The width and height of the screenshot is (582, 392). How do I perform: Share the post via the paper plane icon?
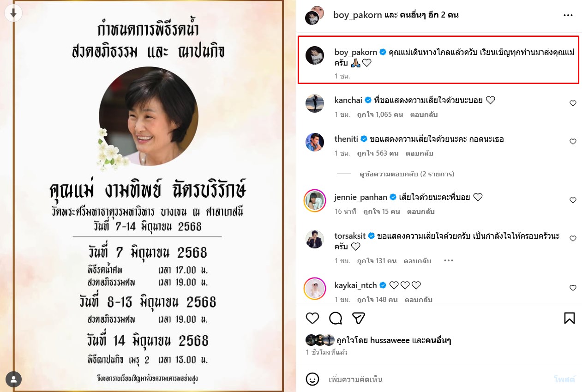[359, 318]
